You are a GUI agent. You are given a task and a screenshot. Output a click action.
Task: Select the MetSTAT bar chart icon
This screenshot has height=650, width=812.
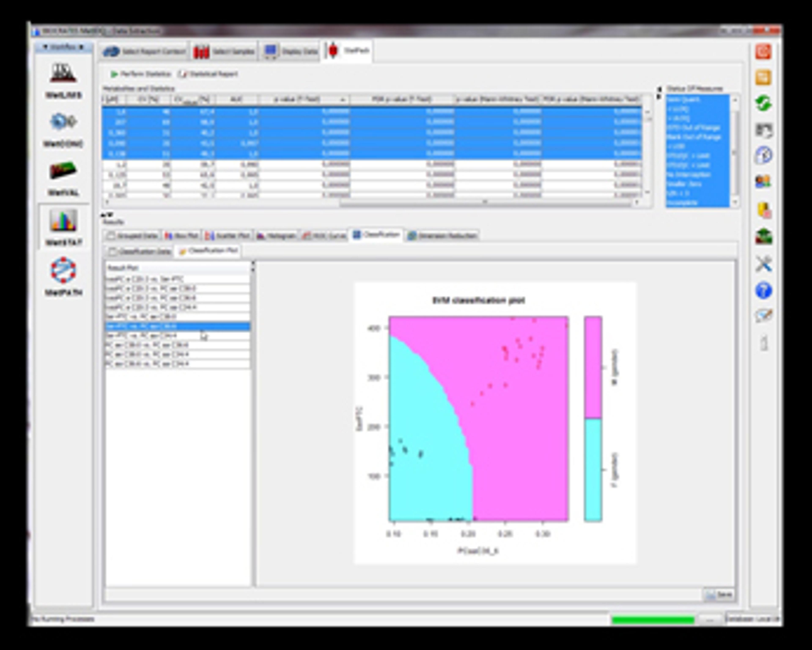(63, 221)
